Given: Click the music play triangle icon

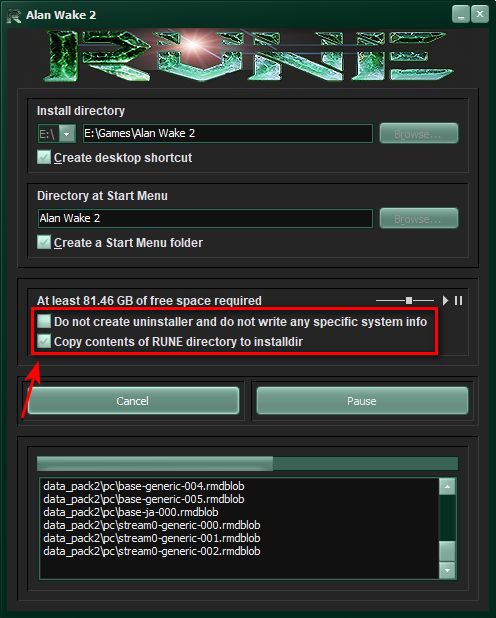Looking at the screenshot, I should [445, 301].
